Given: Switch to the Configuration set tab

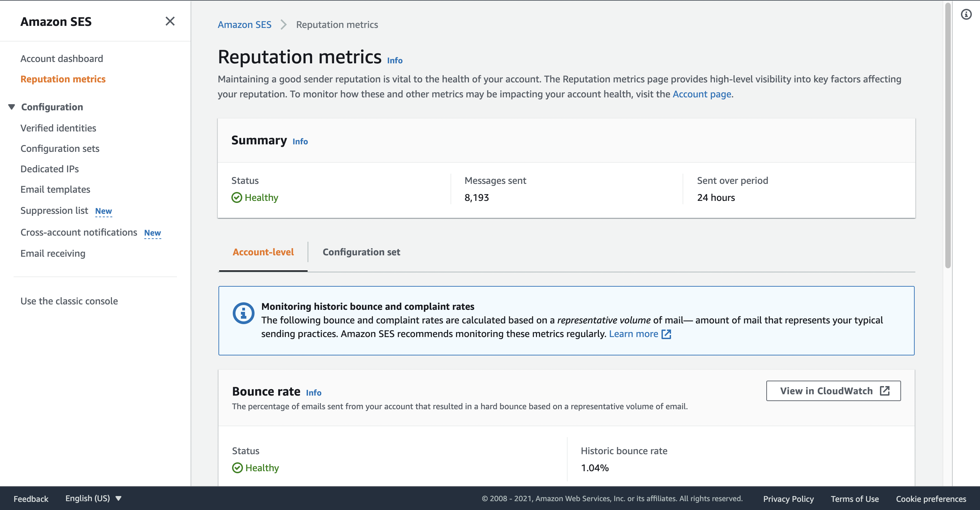Looking at the screenshot, I should [362, 252].
